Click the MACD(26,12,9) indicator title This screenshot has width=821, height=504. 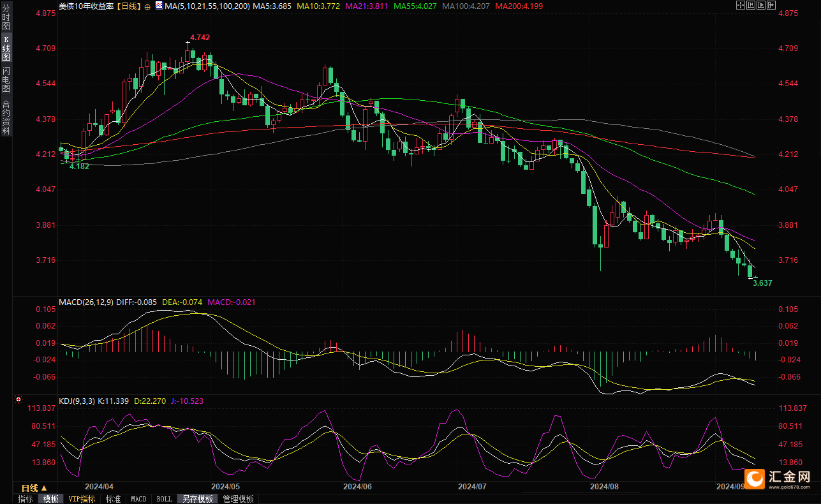86,302
